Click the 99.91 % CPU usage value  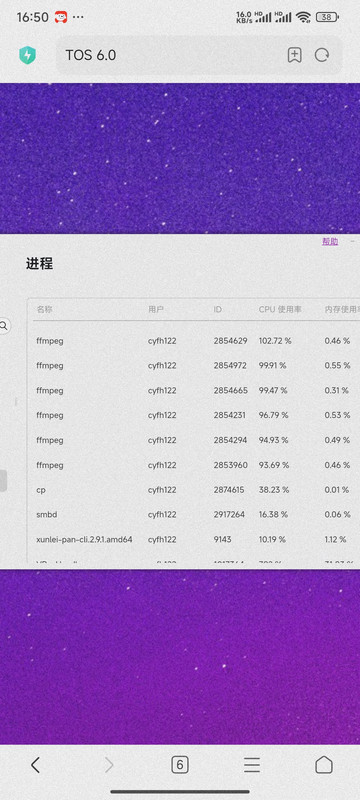pos(273,366)
